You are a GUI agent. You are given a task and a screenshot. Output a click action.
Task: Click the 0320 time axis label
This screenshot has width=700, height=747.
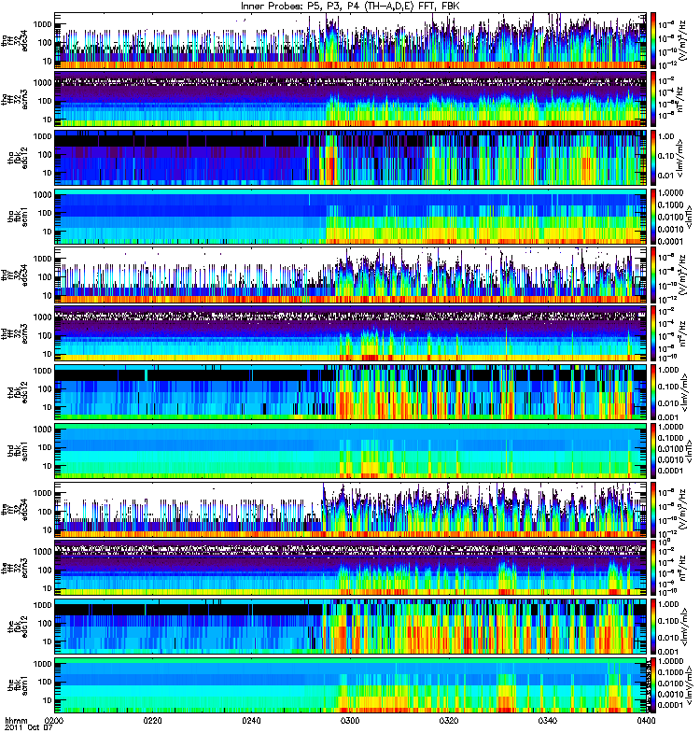point(449,721)
